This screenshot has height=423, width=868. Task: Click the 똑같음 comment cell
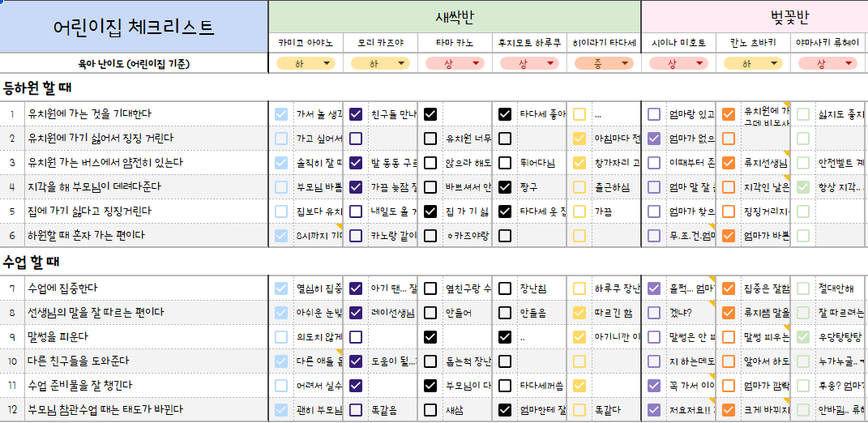pos(393,410)
